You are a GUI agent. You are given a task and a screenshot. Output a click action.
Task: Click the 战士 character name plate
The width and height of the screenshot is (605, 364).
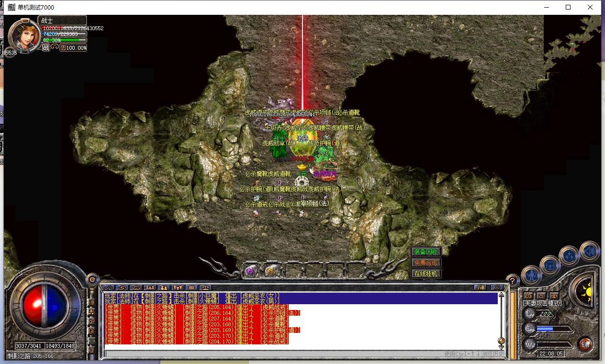(62, 21)
